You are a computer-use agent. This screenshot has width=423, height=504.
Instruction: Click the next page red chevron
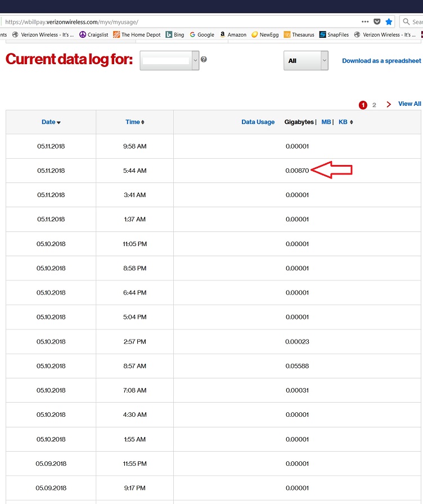coord(389,105)
